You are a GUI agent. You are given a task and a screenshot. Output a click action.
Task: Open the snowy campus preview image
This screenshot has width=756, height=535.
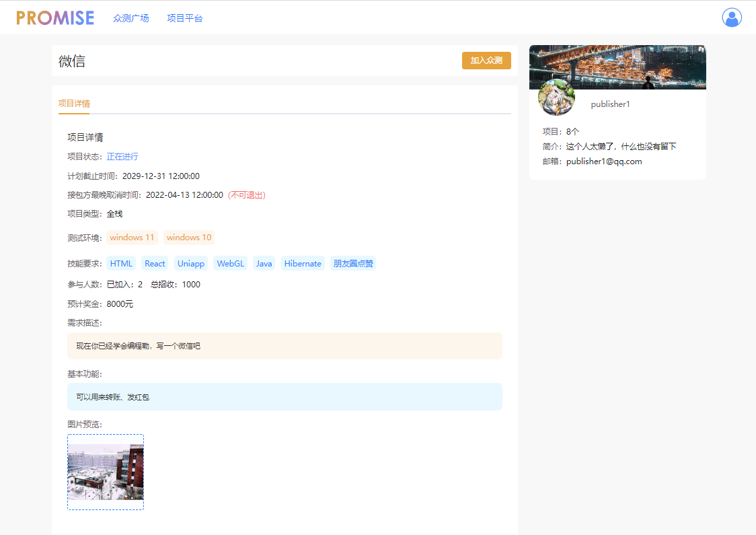[106, 472]
